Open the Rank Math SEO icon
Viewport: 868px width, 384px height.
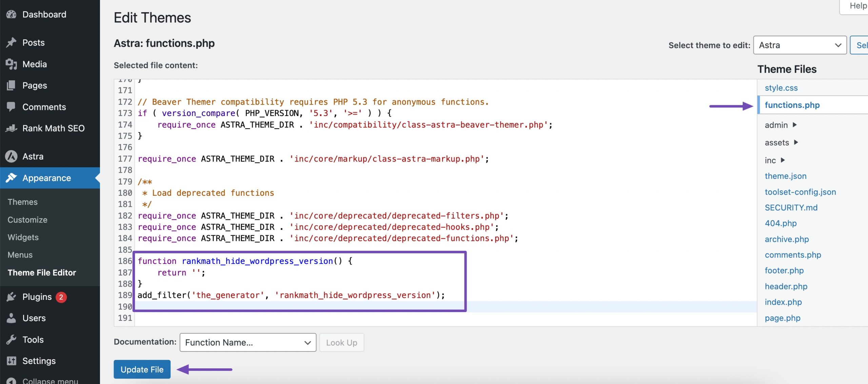(x=11, y=128)
